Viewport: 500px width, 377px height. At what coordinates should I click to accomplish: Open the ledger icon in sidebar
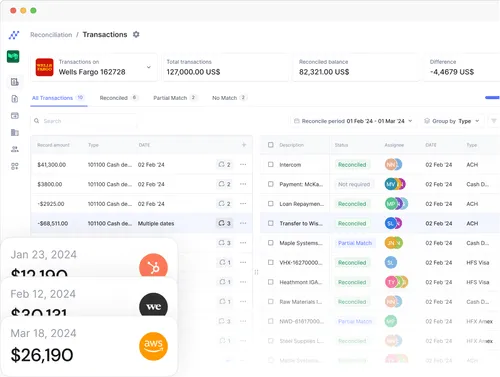click(x=15, y=82)
